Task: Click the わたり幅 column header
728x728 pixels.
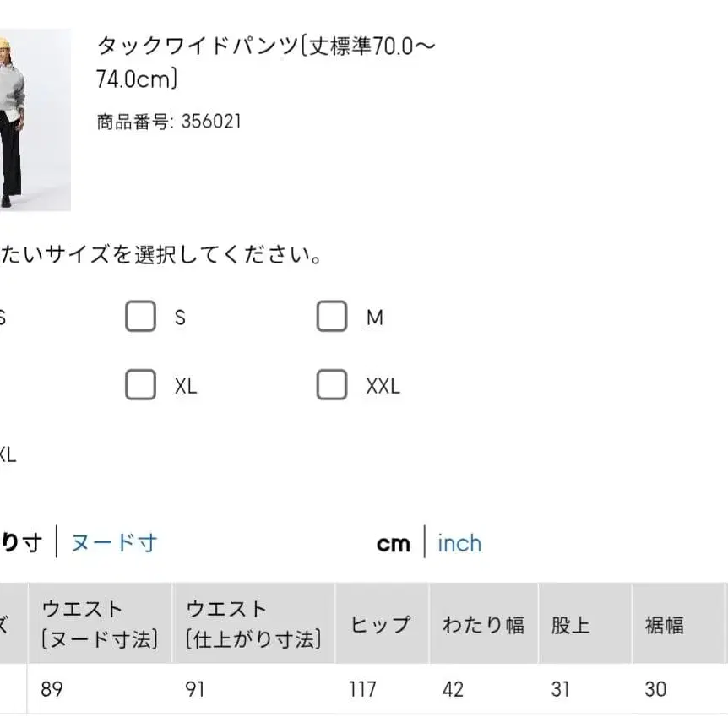Action: (484, 625)
